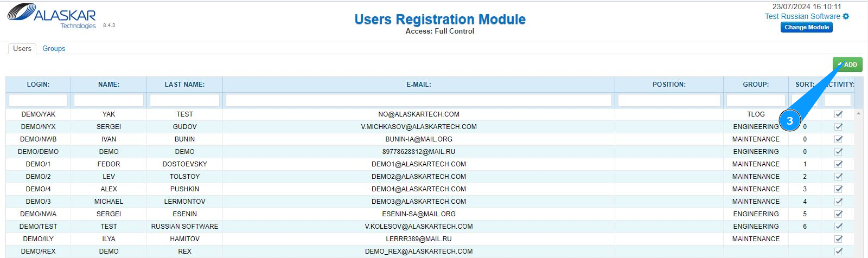The width and height of the screenshot is (868, 258).
Task: Sort by the LAST NAME column header
Action: click(x=184, y=85)
